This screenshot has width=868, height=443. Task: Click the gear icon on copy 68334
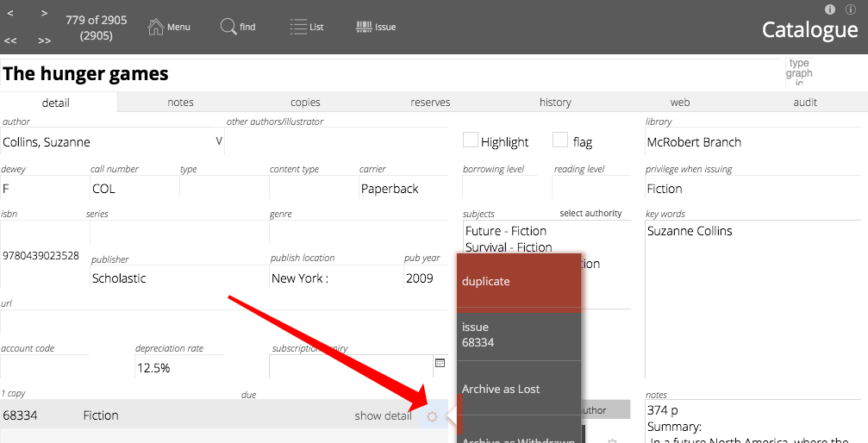433,416
